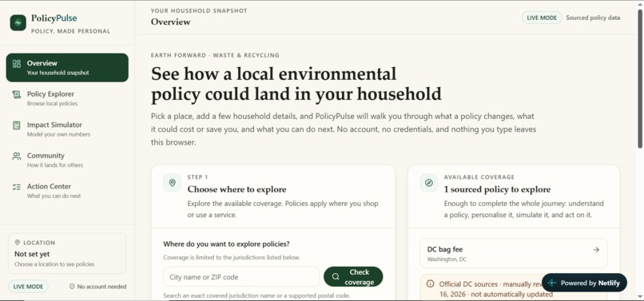Click the Netlify logo icon
The width and height of the screenshot is (644, 301).
tap(552, 283)
